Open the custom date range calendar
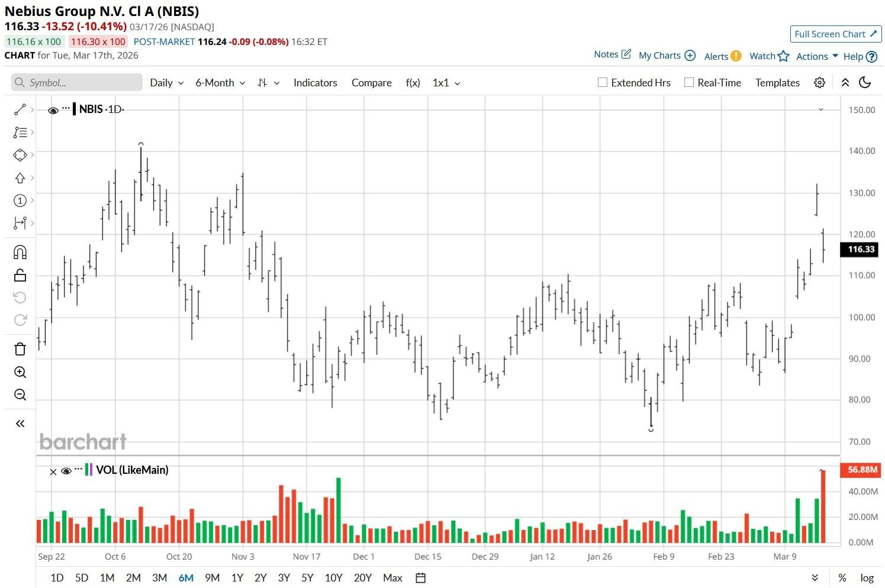This screenshot has width=885, height=588. click(x=421, y=578)
